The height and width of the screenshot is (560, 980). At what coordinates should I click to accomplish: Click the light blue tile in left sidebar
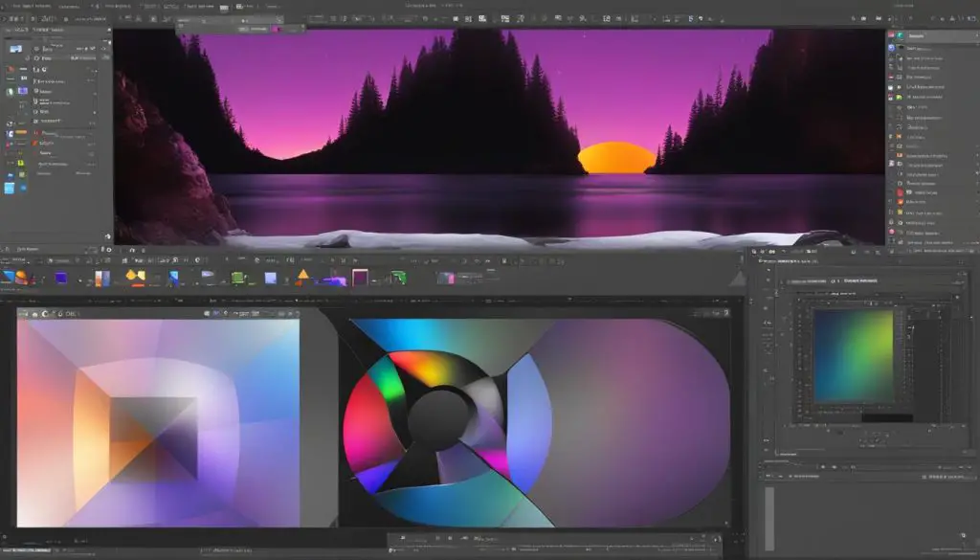(x=9, y=188)
